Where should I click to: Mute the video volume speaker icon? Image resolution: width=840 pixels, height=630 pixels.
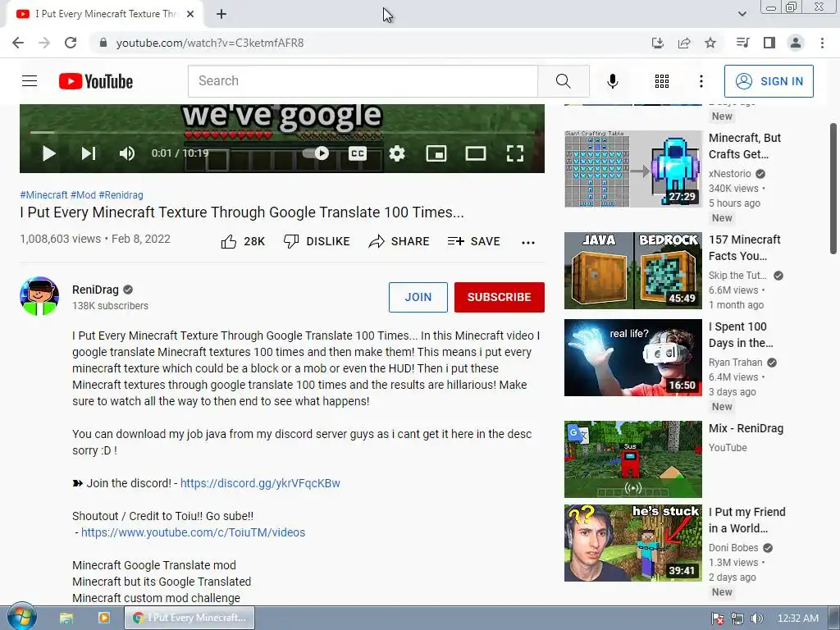(x=127, y=153)
